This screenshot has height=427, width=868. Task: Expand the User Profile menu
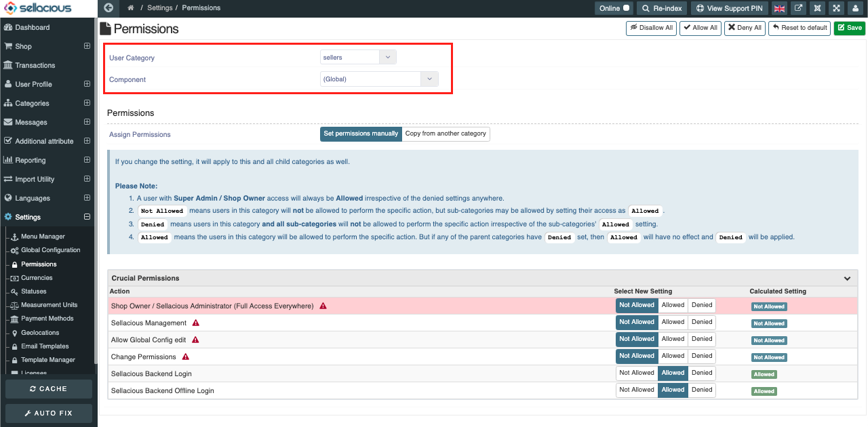(x=87, y=84)
